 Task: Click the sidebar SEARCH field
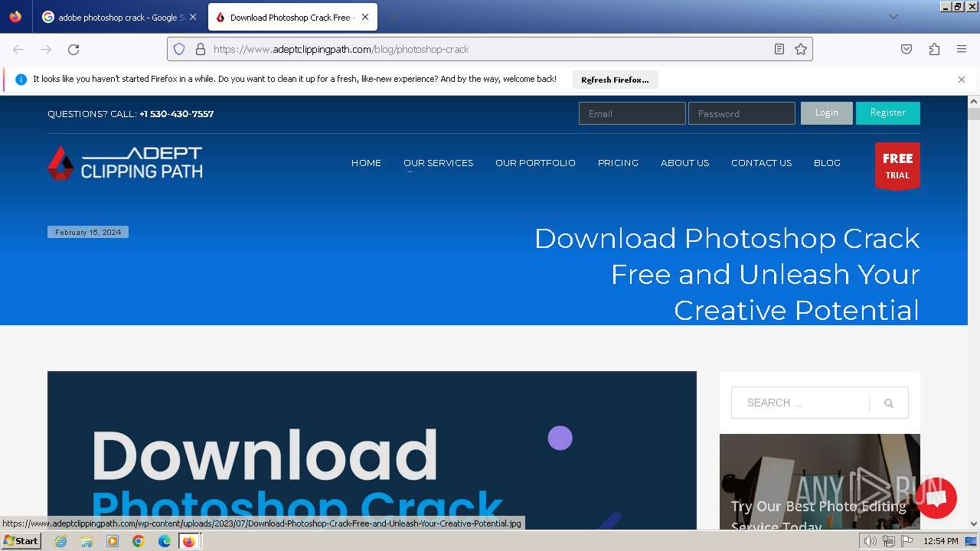click(x=800, y=403)
